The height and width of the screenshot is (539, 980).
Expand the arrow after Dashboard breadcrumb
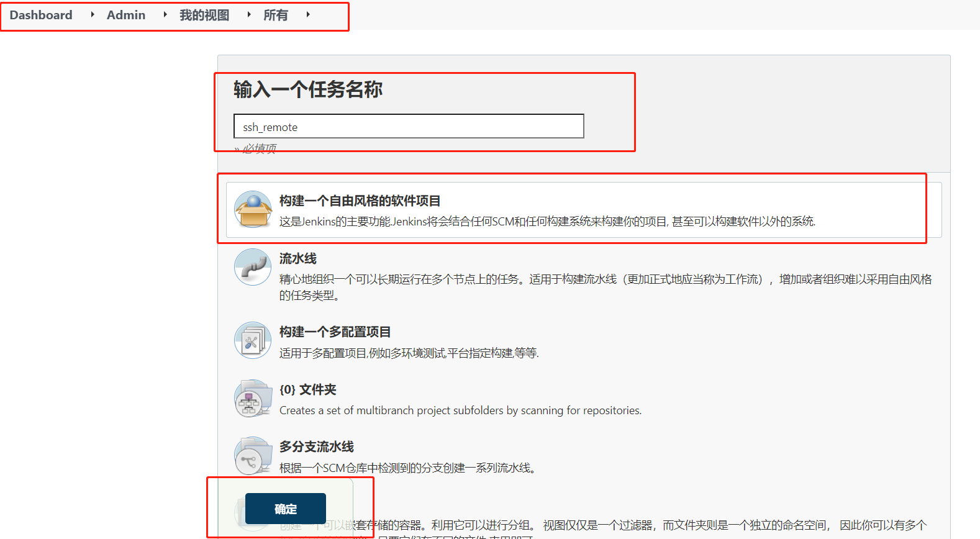click(92, 14)
